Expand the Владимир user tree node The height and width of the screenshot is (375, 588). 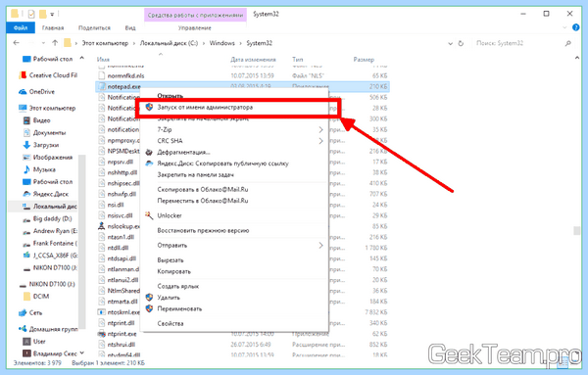81,352
